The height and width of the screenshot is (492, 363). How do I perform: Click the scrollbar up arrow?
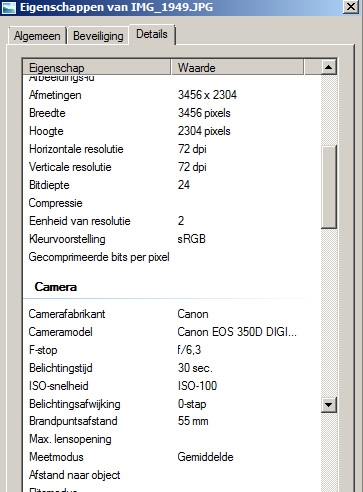tap(329, 68)
